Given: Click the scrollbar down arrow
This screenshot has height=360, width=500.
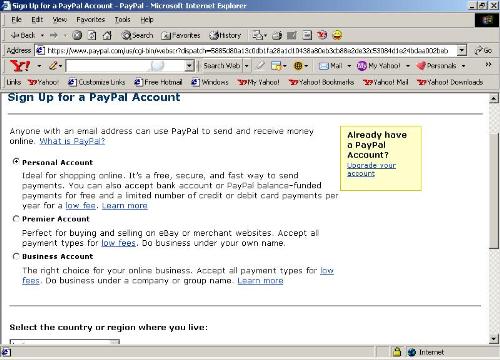Looking at the screenshot, I should click(494, 339).
